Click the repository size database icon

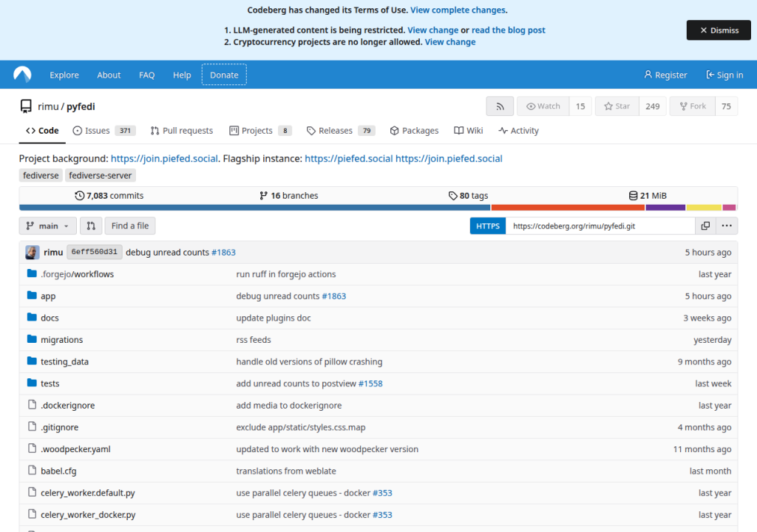click(633, 196)
